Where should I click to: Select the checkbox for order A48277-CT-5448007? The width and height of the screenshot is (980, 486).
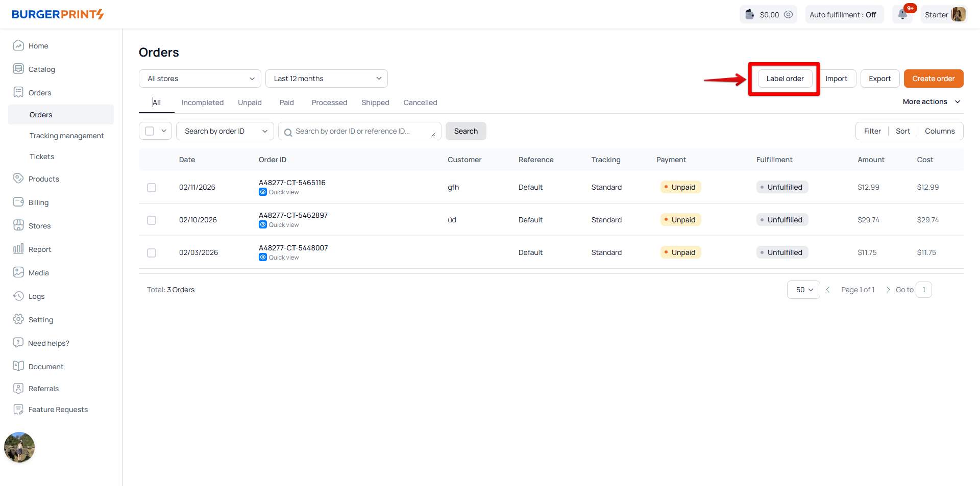pyautogui.click(x=152, y=253)
